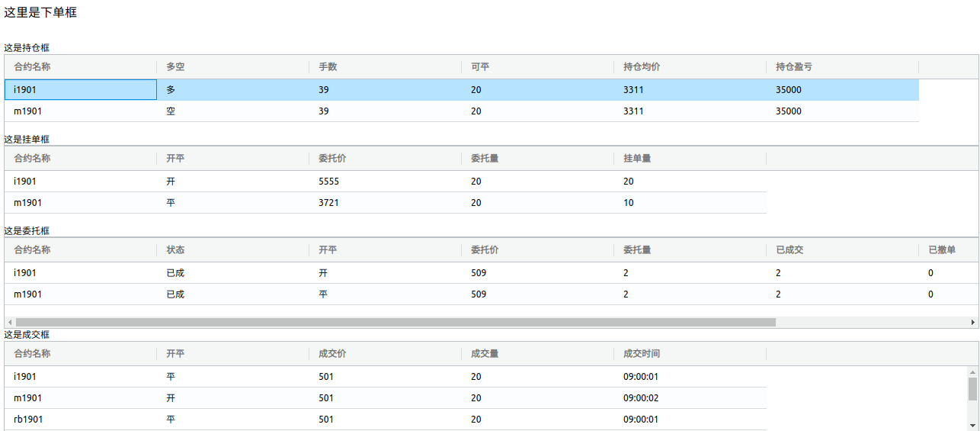This screenshot has width=980, height=431.
Task: Click the 多 cell in the i1901 position row
Action: [233, 90]
